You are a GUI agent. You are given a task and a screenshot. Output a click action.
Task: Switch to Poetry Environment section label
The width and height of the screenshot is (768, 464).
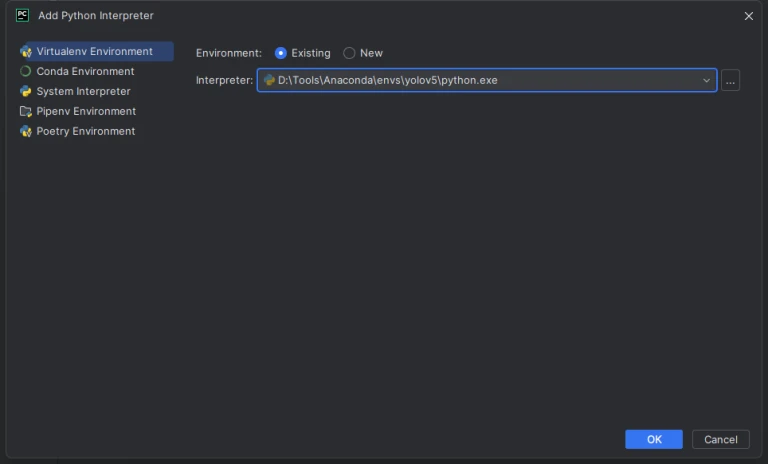point(86,131)
